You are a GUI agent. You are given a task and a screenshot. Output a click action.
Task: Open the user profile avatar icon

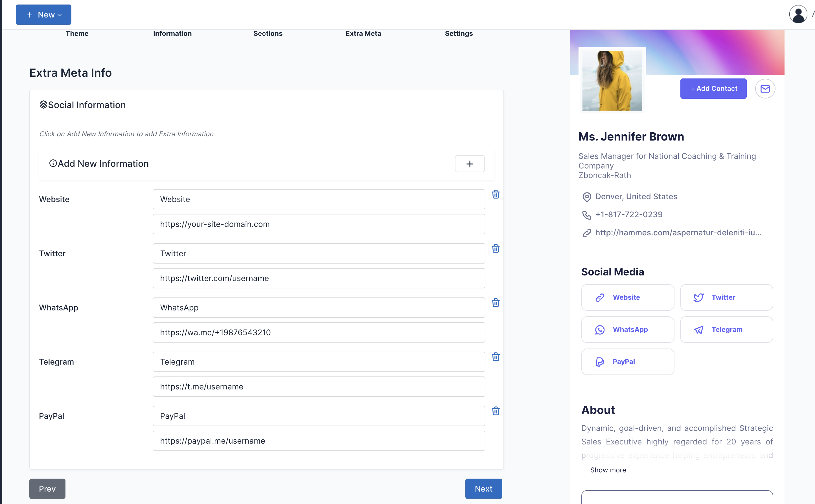(798, 14)
